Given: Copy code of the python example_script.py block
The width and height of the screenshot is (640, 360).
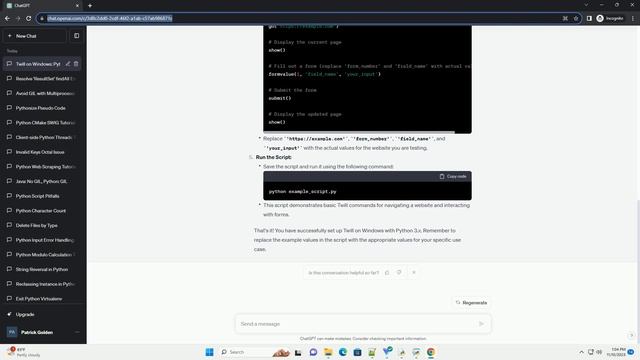Looking at the screenshot, I should 453,176.
